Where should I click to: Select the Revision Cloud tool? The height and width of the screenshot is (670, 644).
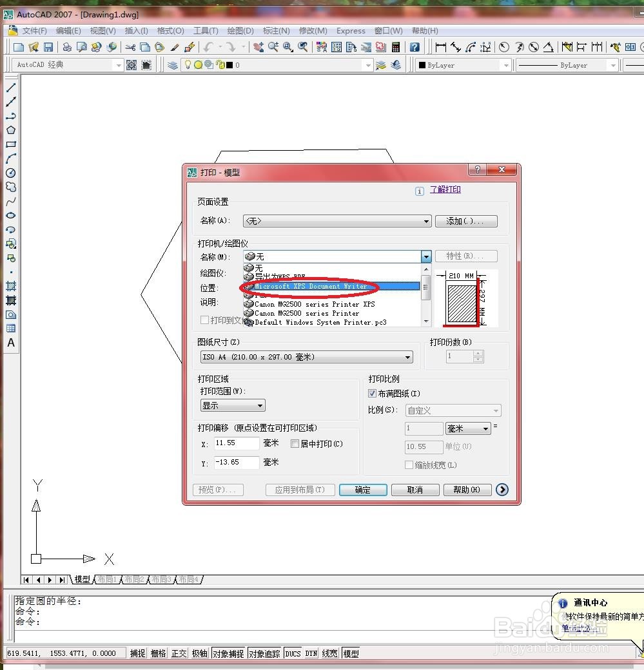point(11,187)
